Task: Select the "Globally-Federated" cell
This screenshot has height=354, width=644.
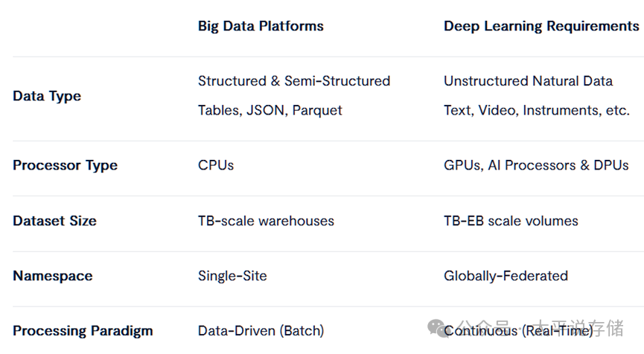Action: pyautogui.click(x=506, y=276)
